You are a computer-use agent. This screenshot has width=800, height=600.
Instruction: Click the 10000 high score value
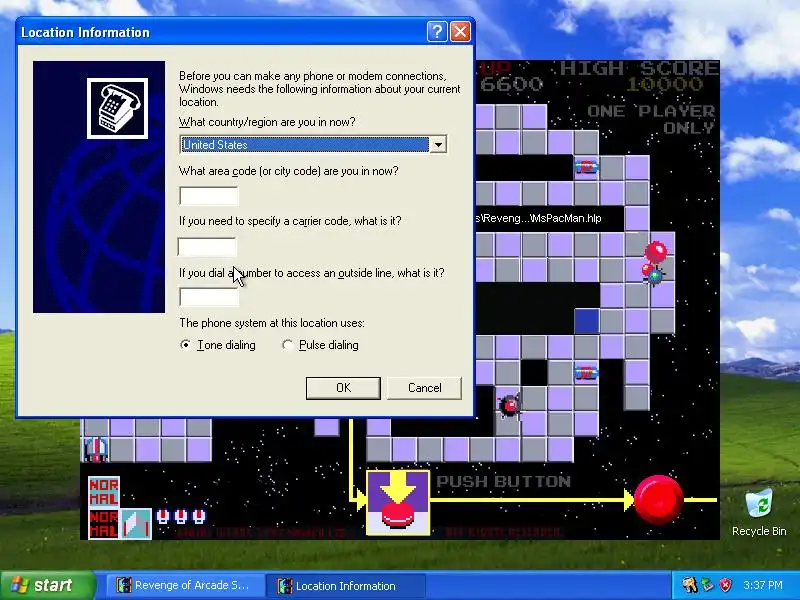(665, 84)
